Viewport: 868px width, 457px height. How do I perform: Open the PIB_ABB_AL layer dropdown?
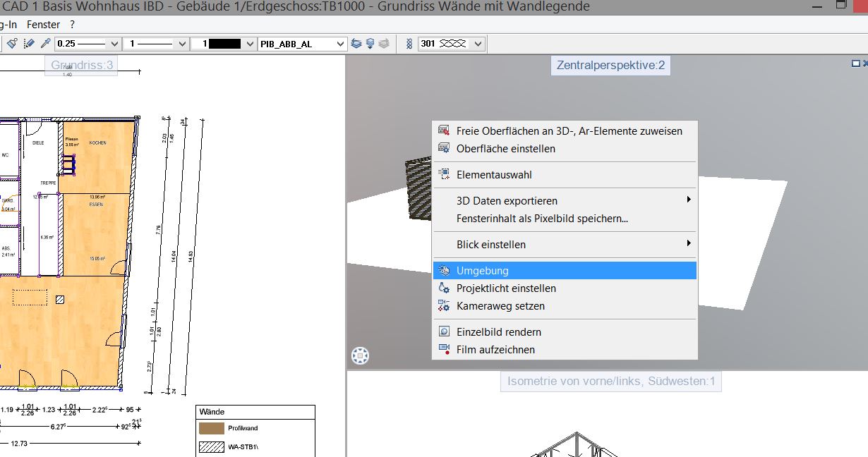[x=341, y=44]
